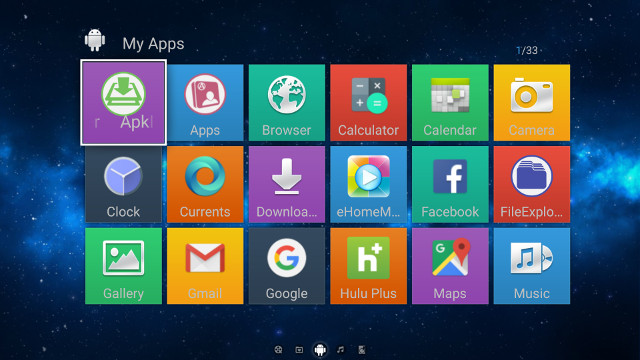The image size is (640, 360).
Task: Launch the Maps app
Action: [450, 266]
